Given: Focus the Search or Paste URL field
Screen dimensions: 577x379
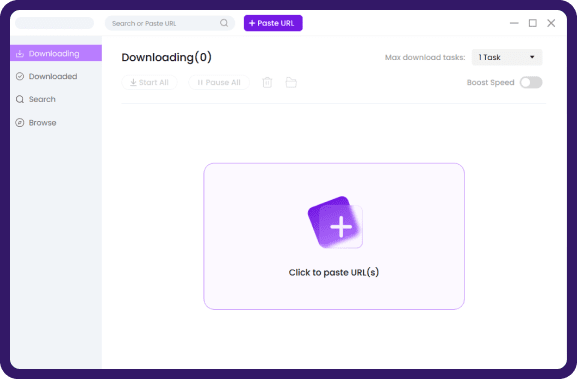Looking at the screenshot, I should pyautogui.click(x=170, y=23).
